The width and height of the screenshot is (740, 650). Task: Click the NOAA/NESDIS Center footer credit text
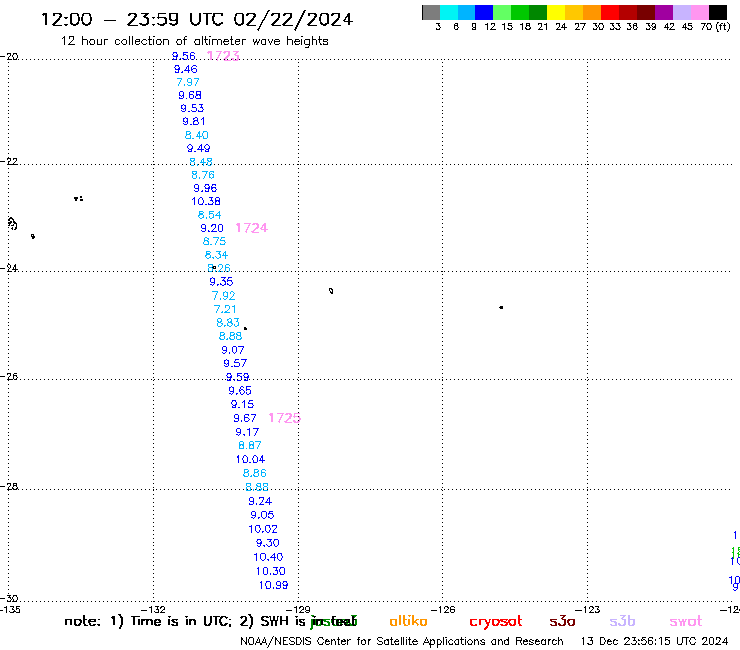402,642
